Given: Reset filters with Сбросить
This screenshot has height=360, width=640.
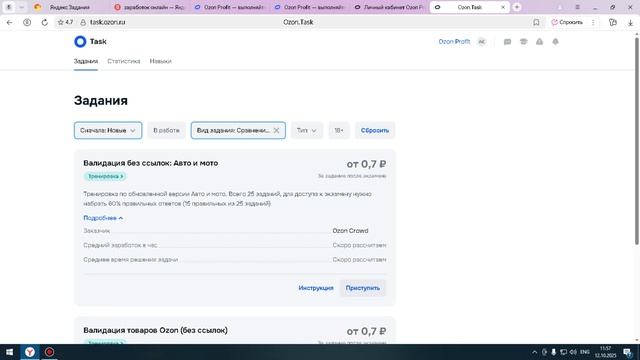Looking at the screenshot, I should tap(375, 130).
